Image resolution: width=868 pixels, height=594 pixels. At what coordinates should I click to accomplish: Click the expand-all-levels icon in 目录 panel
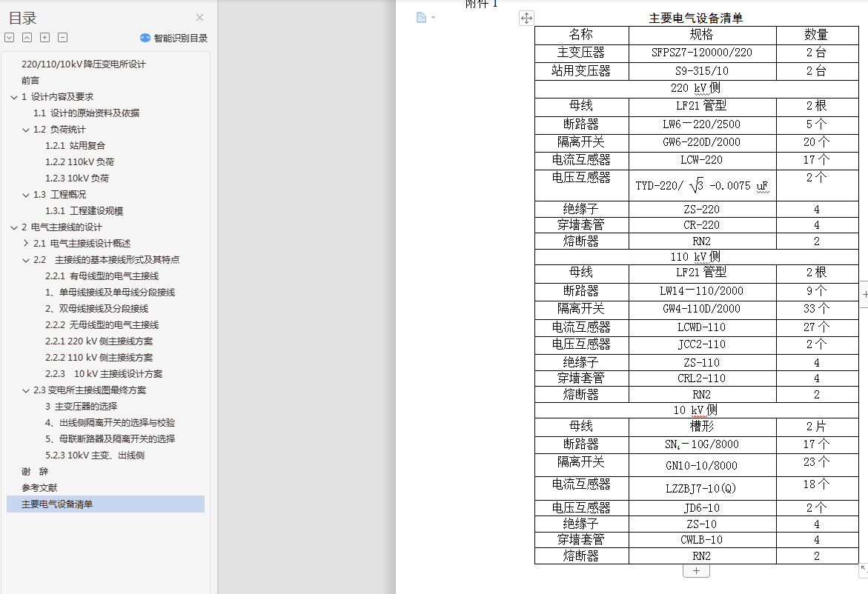click(x=10, y=38)
